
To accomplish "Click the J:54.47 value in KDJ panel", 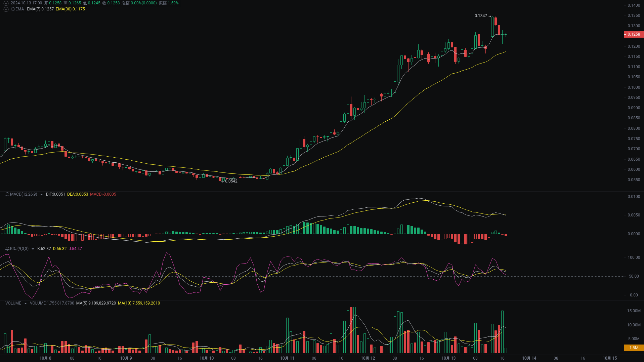I will pyautogui.click(x=75, y=249).
